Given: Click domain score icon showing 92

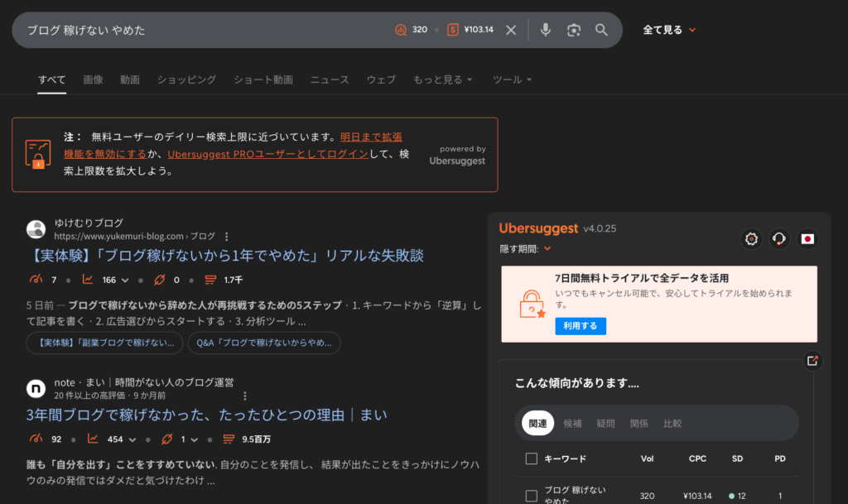Looking at the screenshot, I should 36,439.
